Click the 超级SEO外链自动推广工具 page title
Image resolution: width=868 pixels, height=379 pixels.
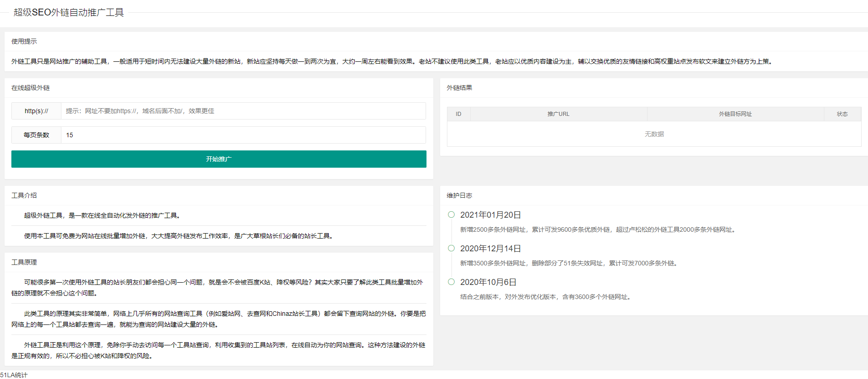(69, 12)
